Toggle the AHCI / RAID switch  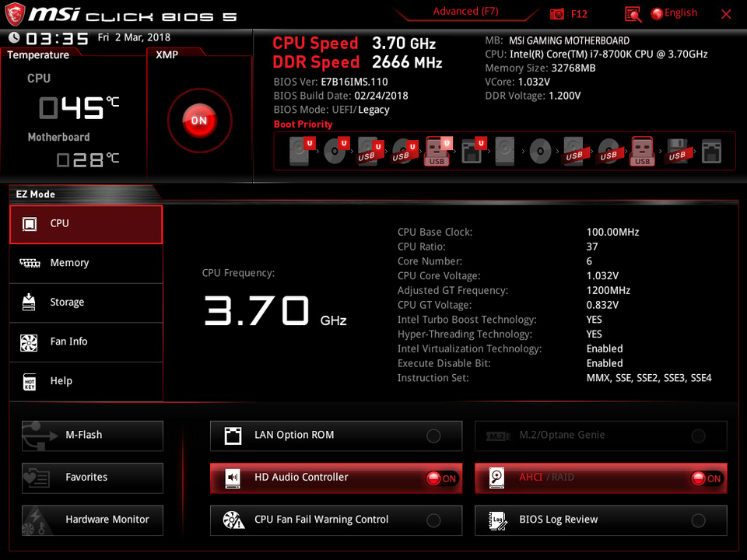(x=706, y=478)
